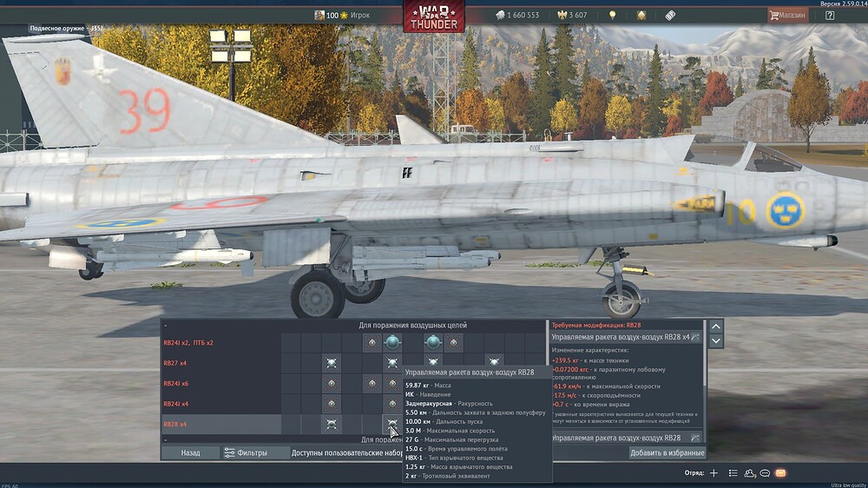Click the squad invite plus icon next to Отряд
Screen dimensions: 868x488
coord(714,473)
